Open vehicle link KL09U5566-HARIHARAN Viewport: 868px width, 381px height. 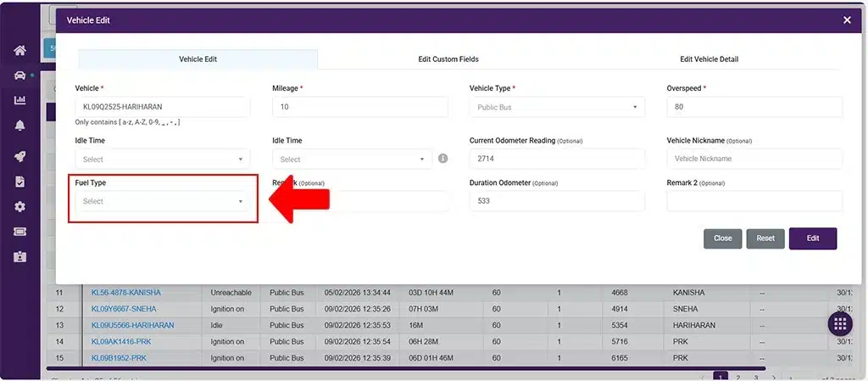tap(133, 325)
